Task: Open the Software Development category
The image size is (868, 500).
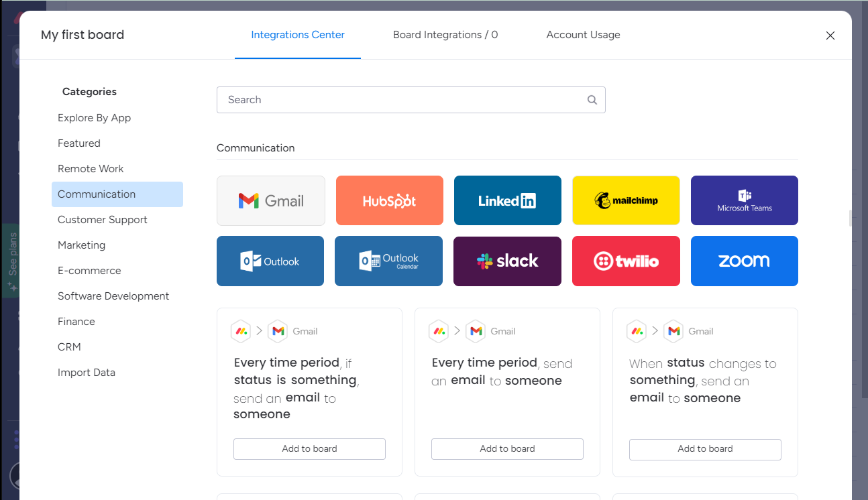Action: [x=113, y=296]
